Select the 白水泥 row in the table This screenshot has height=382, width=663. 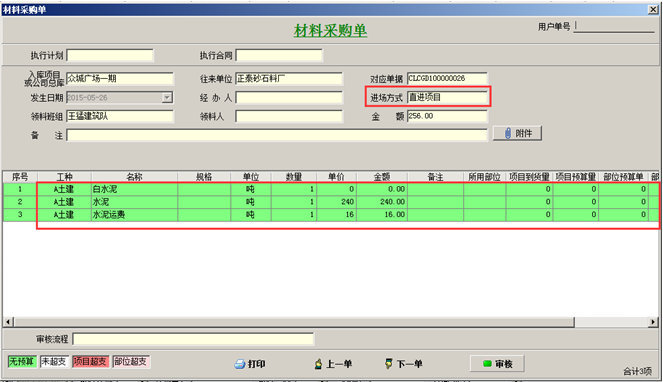coord(331,189)
